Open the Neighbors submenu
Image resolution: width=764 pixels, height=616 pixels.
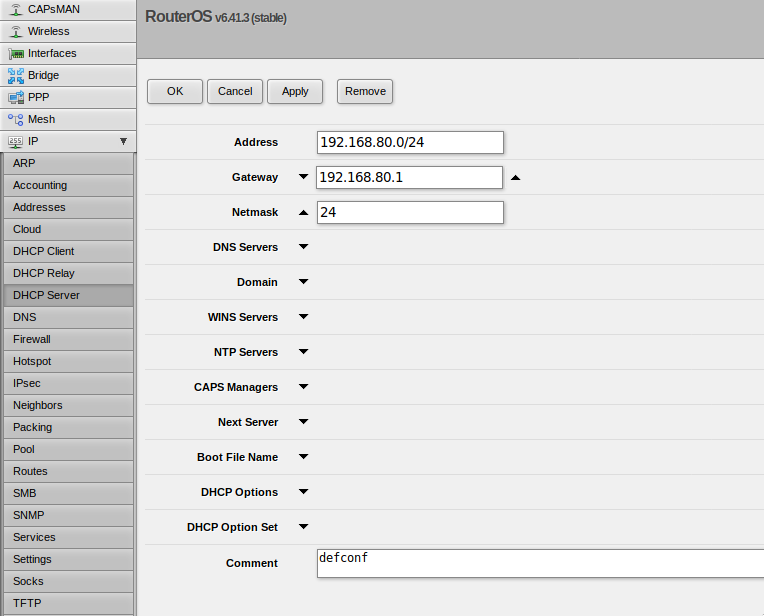(x=68, y=405)
